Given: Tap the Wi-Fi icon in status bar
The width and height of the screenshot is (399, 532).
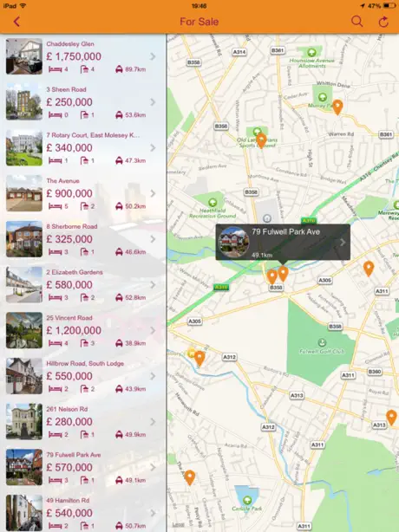Looking at the screenshot, I should click(23, 6).
